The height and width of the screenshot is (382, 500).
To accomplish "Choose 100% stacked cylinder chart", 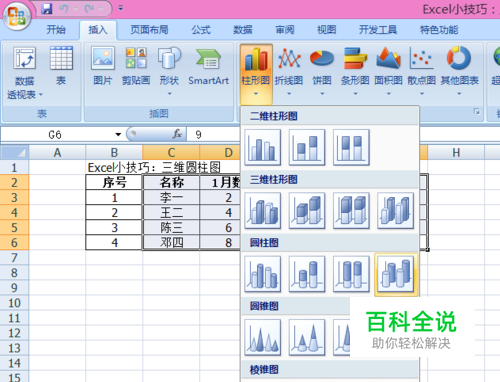I will pyautogui.click(x=351, y=274).
